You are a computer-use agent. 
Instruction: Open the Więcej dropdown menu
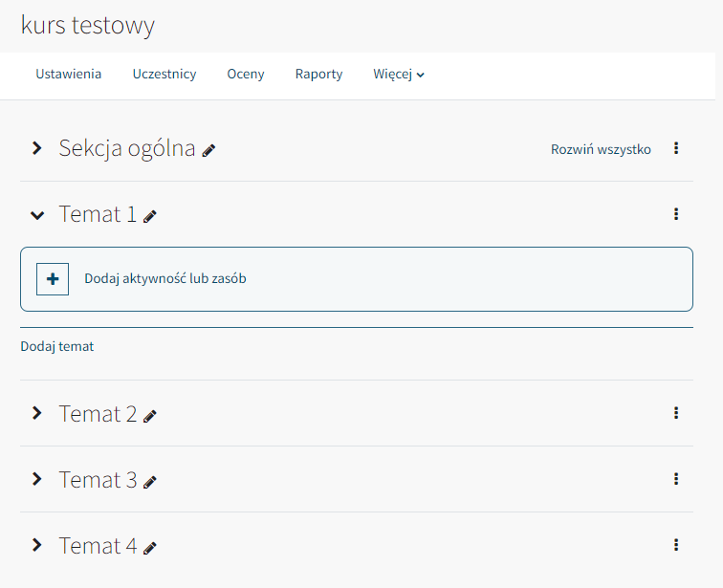[x=399, y=75]
